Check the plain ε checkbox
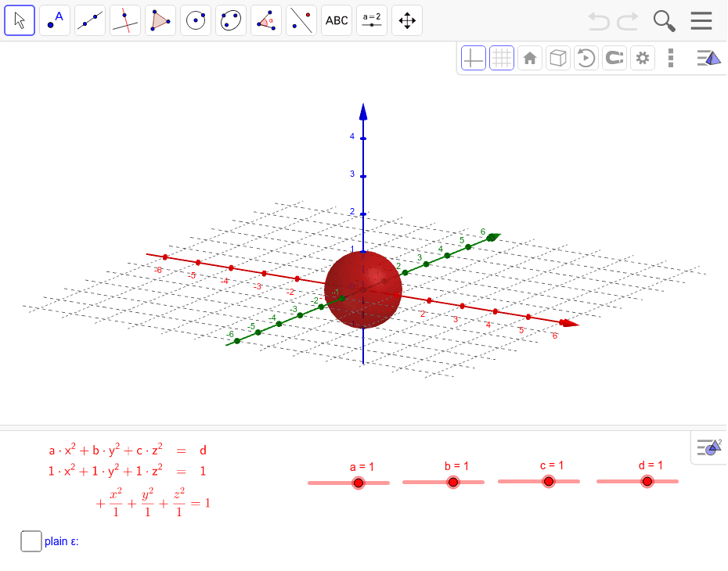This screenshot has height=571, width=728. [x=31, y=541]
